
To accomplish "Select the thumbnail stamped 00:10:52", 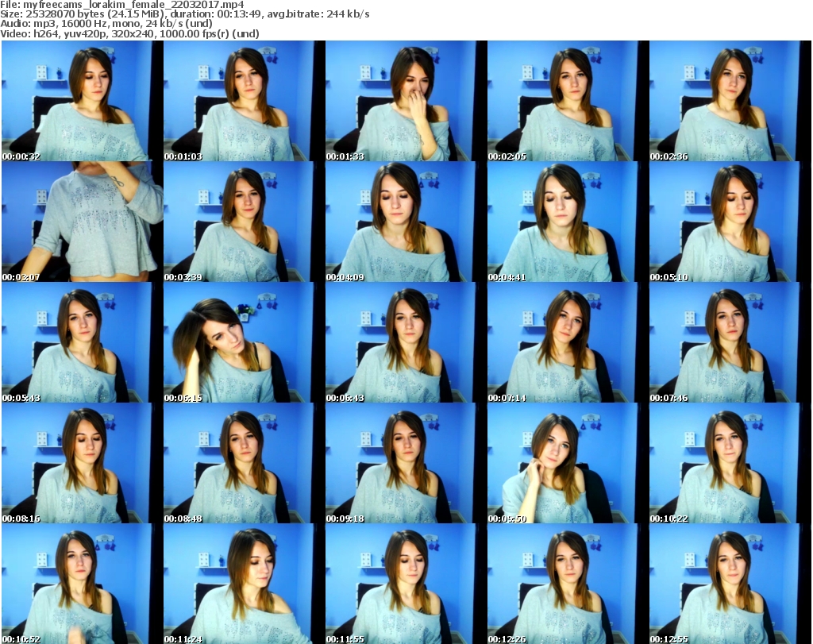I will [82, 584].
